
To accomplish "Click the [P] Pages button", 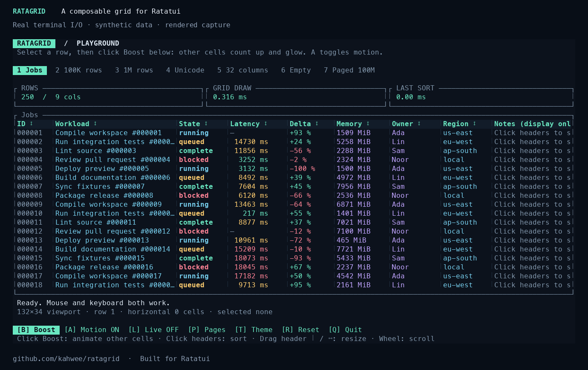I will 207,330.
